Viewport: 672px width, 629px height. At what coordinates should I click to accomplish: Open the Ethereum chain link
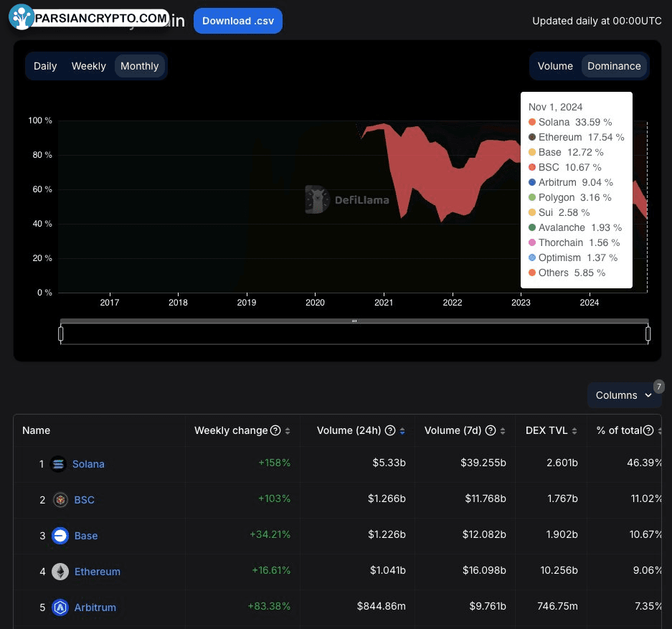[x=98, y=572]
